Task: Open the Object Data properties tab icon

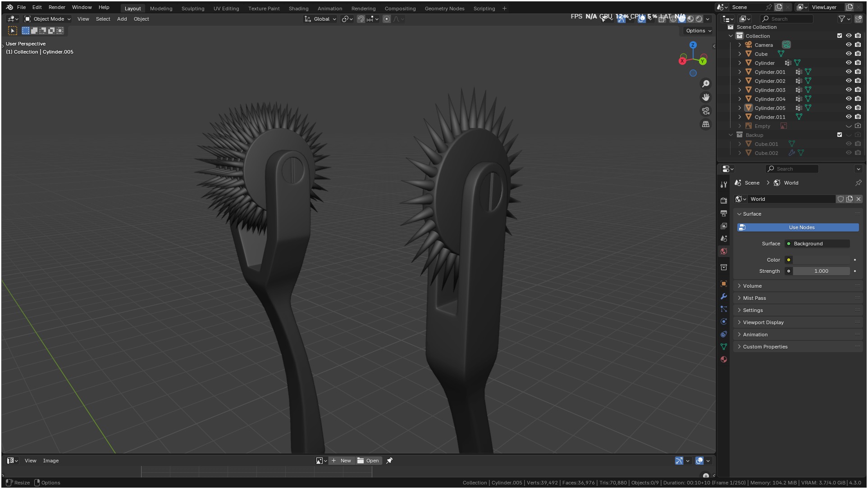Action: coord(724,347)
